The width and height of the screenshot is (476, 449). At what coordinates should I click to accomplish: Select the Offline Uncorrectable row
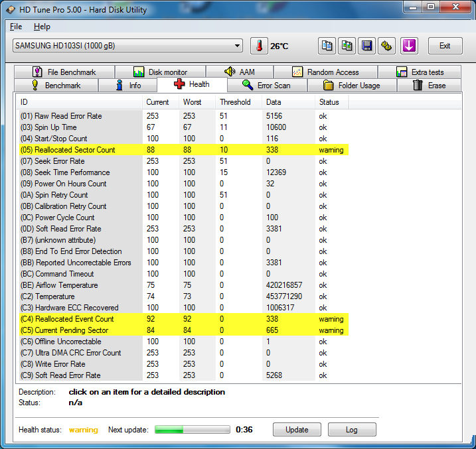(x=184, y=342)
